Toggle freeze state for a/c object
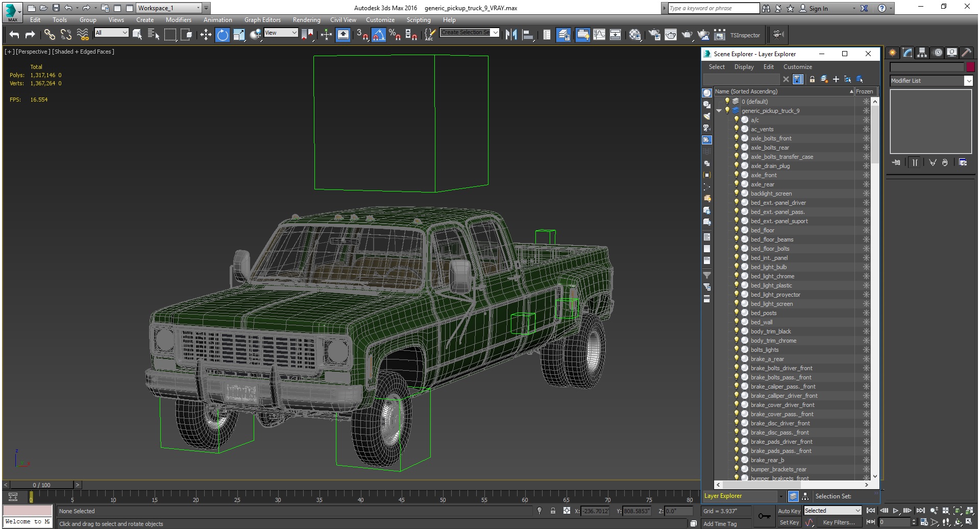980x529 pixels. click(x=866, y=120)
